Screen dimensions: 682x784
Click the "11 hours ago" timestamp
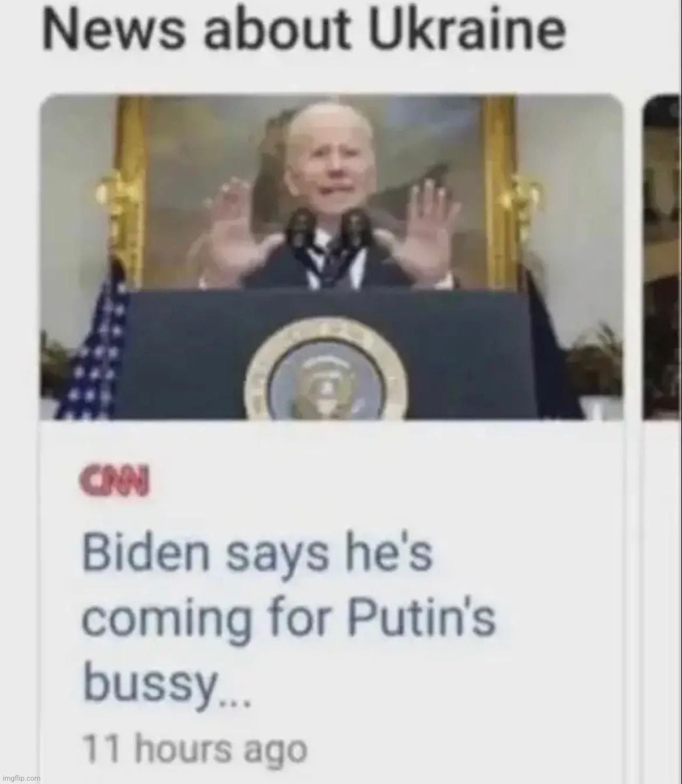coord(195,750)
